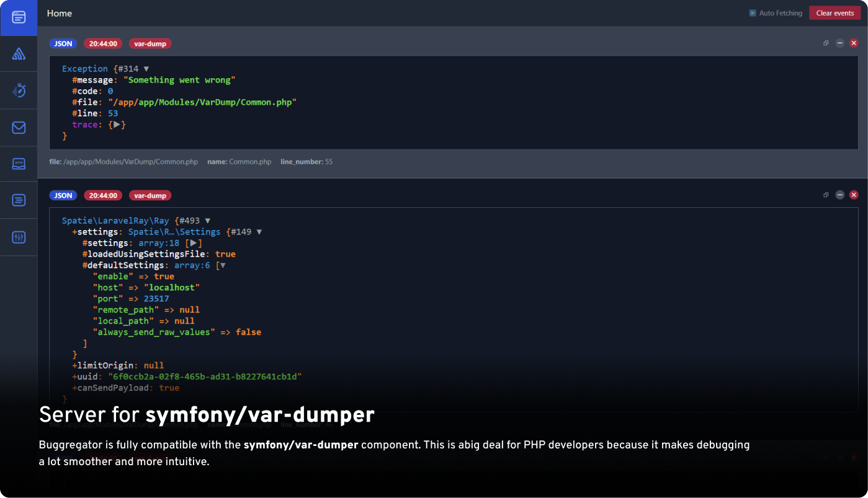This screenshot has height=498, width=868.
Task: Collapse the Exception event with the minus button
Action: click(x=840, y=43)
